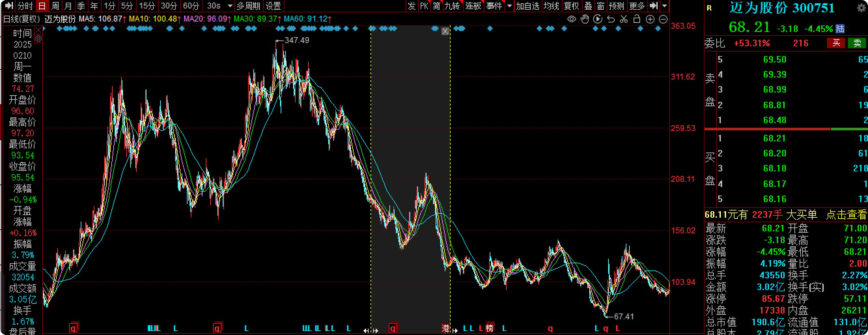Open the 更多 more menu

click(637, 6)
